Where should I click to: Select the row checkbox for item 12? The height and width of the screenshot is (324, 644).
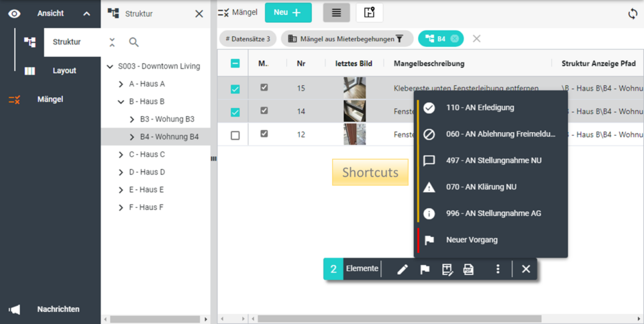click(235, 136)
